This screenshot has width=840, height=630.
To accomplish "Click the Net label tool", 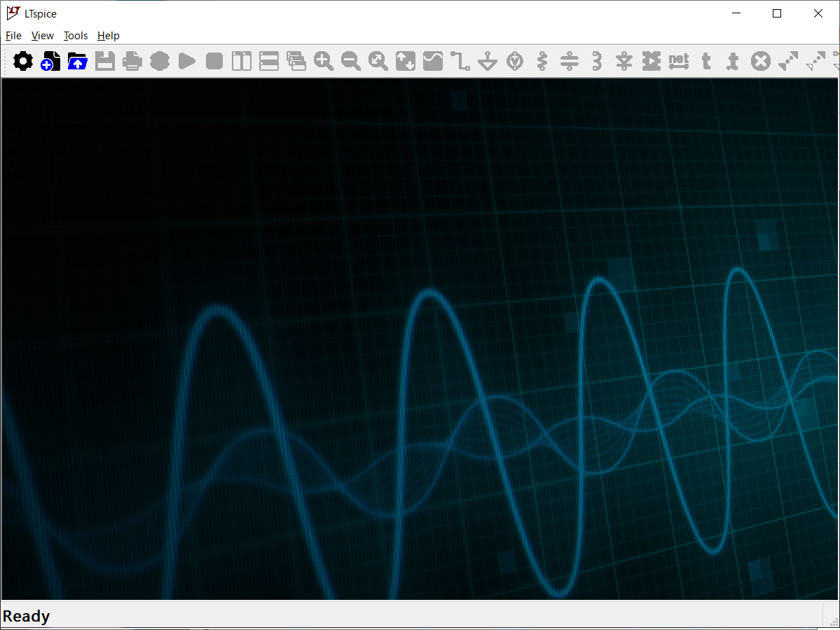I will (679, 62).
